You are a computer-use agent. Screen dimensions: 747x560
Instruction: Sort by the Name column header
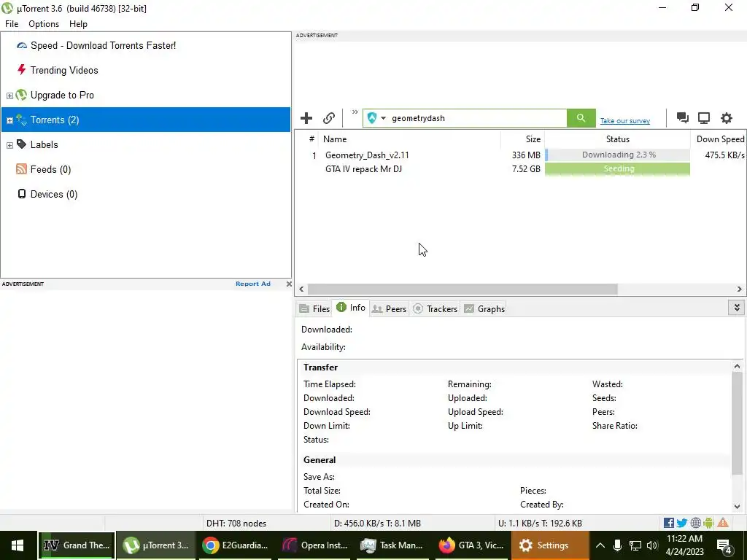point(409,139)
